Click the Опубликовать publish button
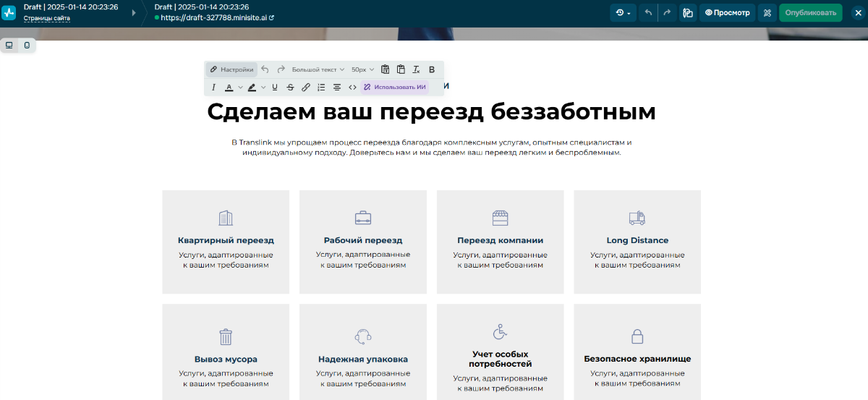This screenshot has height=400, width=868. point(811,12)
